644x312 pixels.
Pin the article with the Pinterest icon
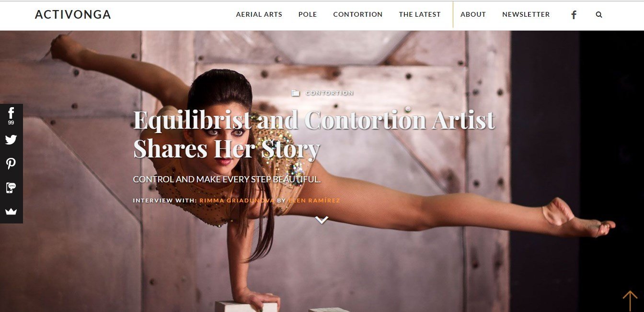pyautogui.click(x=11, y=164)
